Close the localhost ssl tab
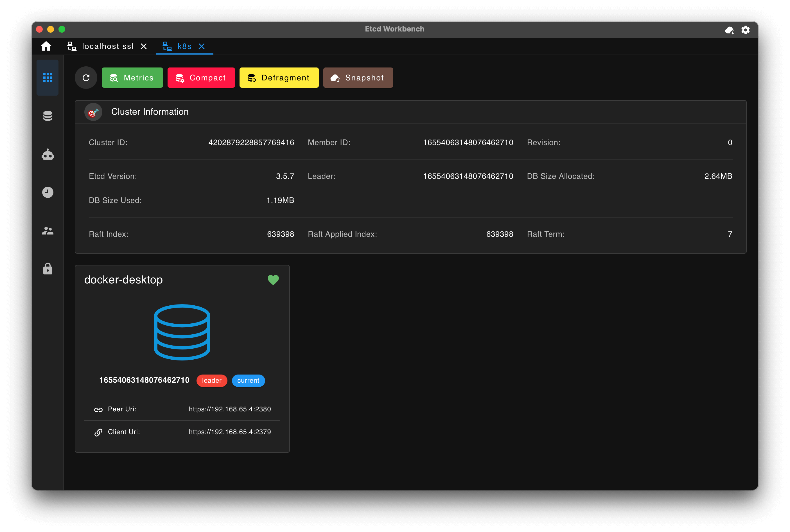This screenshot has width=790, height=532. point(144,46)
